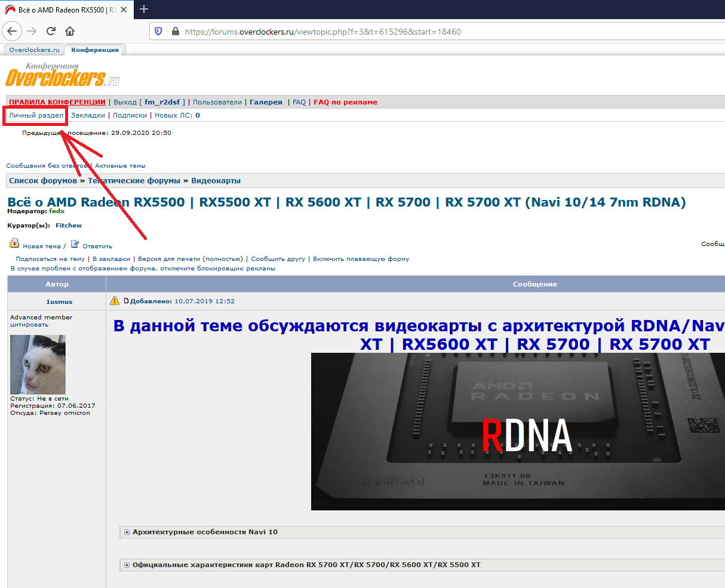Open the Закладки link
725x588 pixels.
pyautogui.click(x=88, y=115)
